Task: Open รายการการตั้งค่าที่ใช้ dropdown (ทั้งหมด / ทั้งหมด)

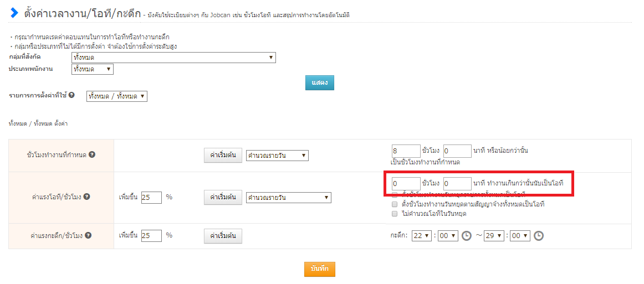Action: coord(117,96)
